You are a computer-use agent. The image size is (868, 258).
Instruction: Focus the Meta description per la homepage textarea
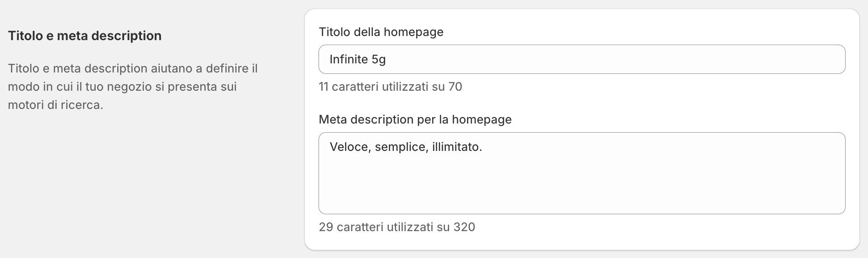tap(581, 173)
